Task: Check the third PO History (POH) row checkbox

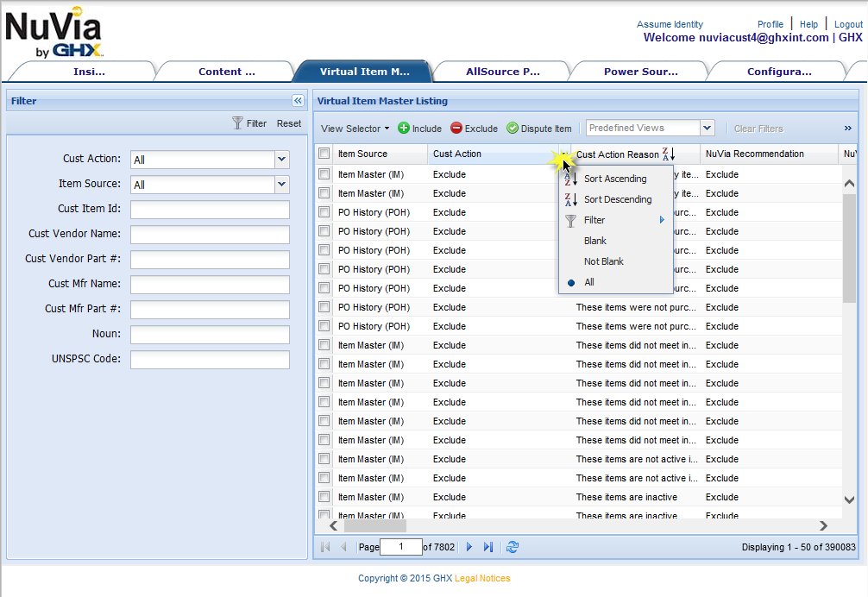Action: coord(324,250)
